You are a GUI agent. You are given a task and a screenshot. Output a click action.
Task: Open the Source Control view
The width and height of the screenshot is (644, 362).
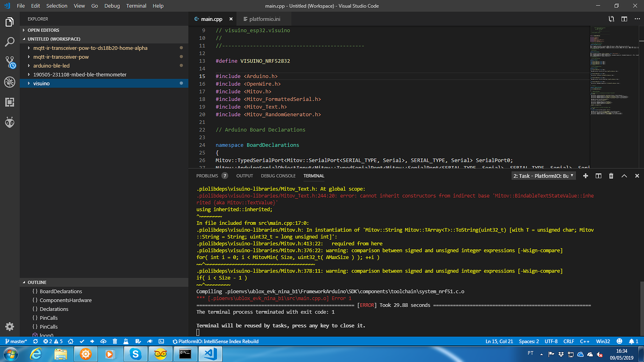[9, 62]
